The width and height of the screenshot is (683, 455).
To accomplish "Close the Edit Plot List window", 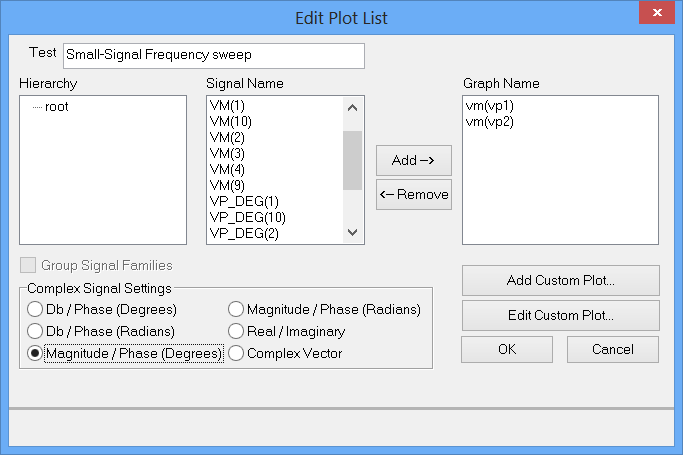I will [x=657, y=15].
